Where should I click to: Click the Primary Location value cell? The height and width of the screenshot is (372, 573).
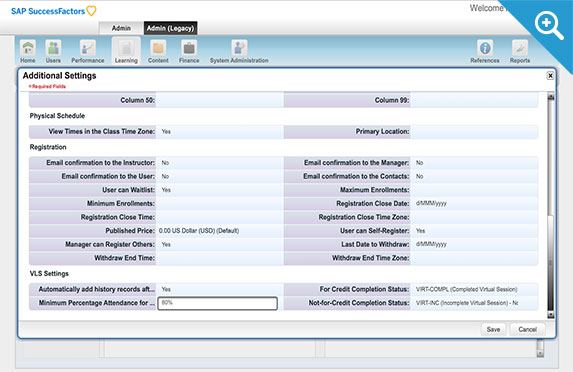(x=474, y=132)
